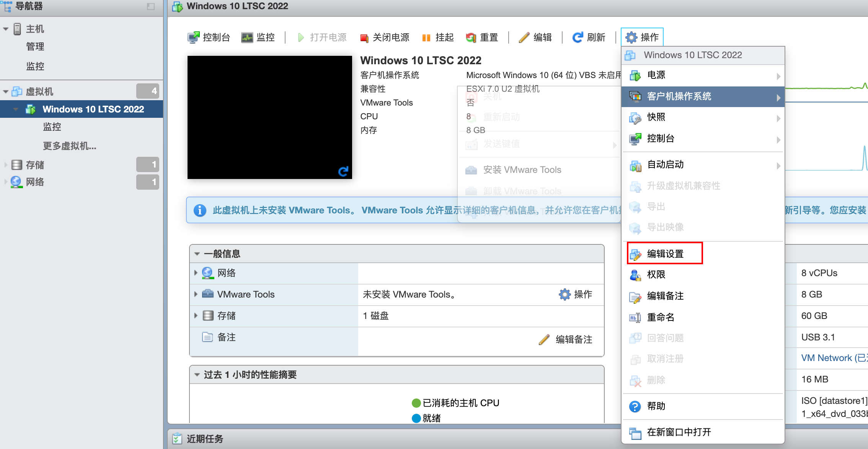This screenshot has width=868, height=449.
Task: Select 监控 under Windows 10 LTSC 2022
Action: pyautogui.click(x=52, y=127)
